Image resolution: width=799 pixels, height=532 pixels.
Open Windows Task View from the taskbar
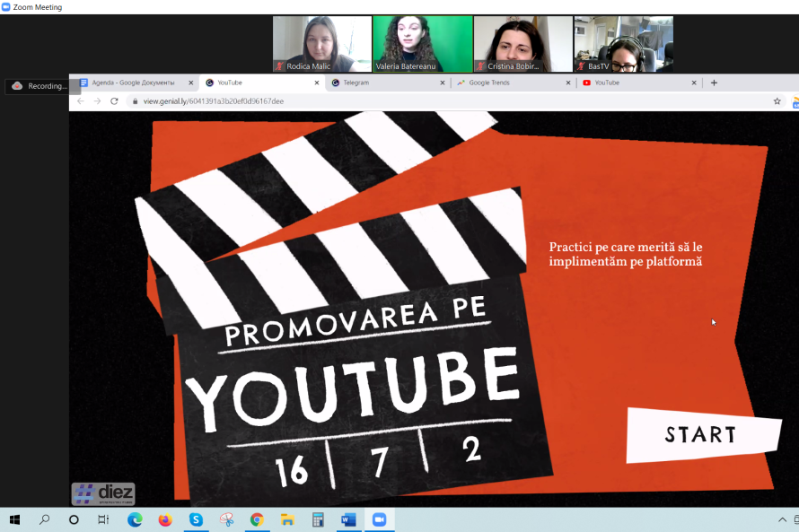104,519
